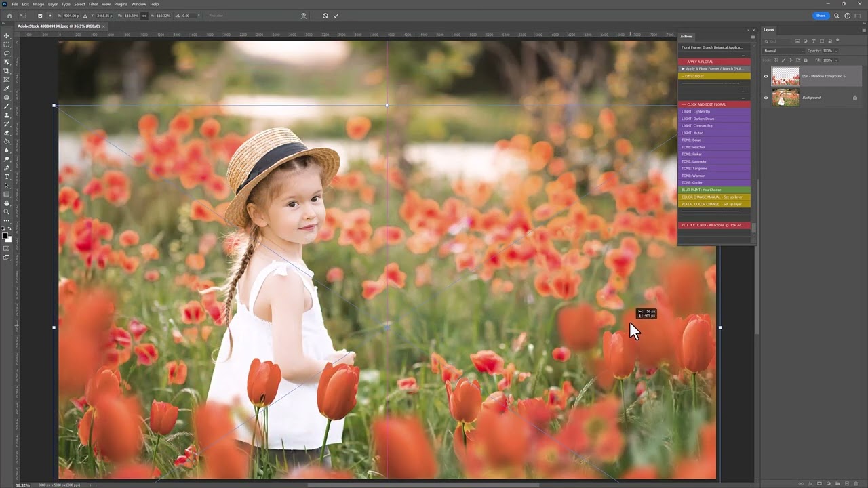
Task: Filter layers by pixel layer icon
Action: (x=797, y=41)
